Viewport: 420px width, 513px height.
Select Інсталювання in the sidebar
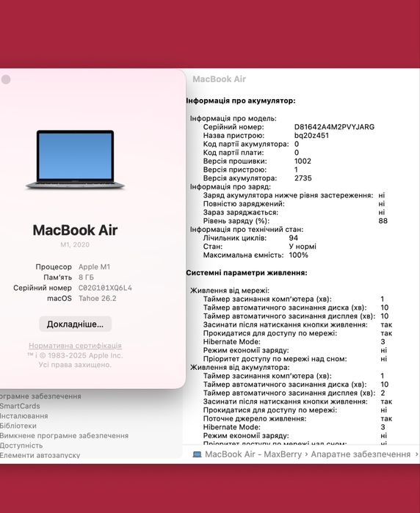click(24, 416)
